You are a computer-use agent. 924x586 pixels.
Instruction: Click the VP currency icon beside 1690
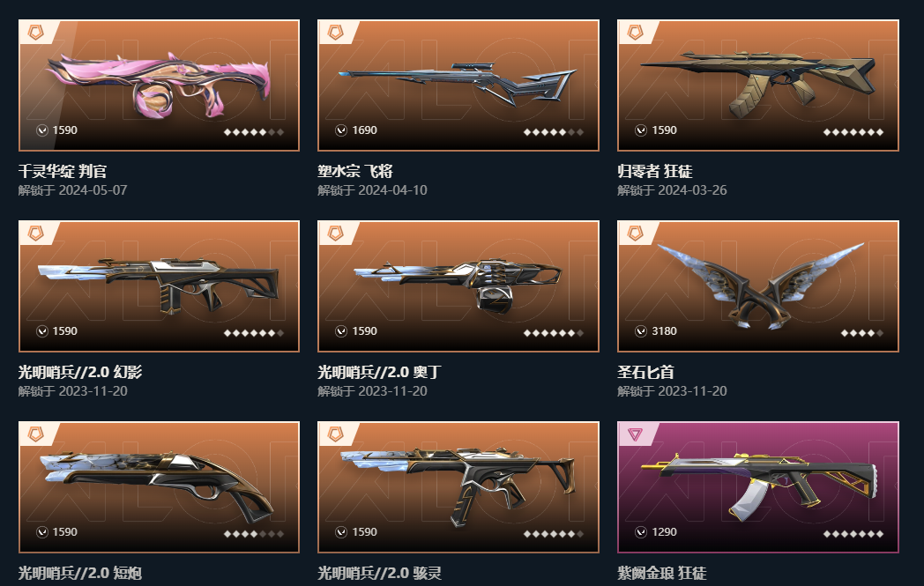click(x=341, y=130)
